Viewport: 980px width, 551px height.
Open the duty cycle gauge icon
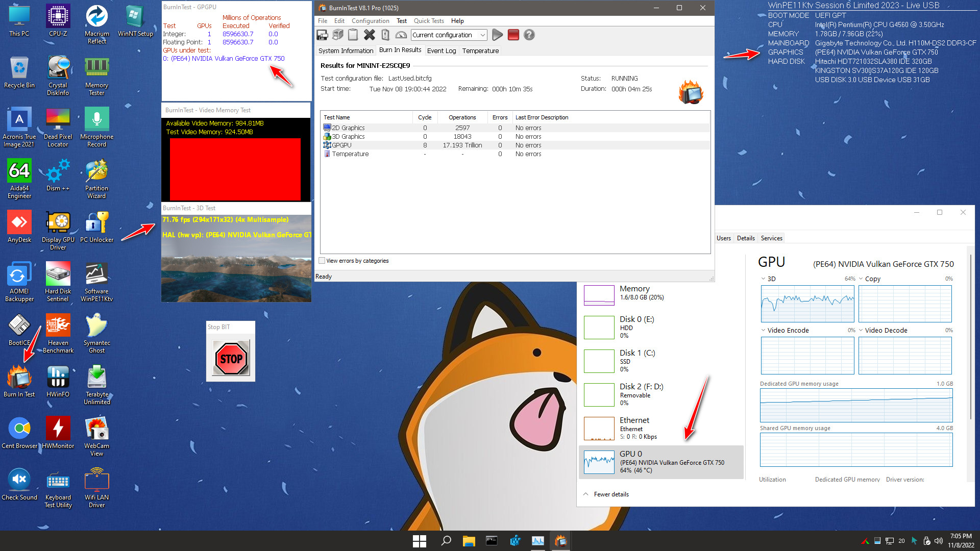pos(401,35)
